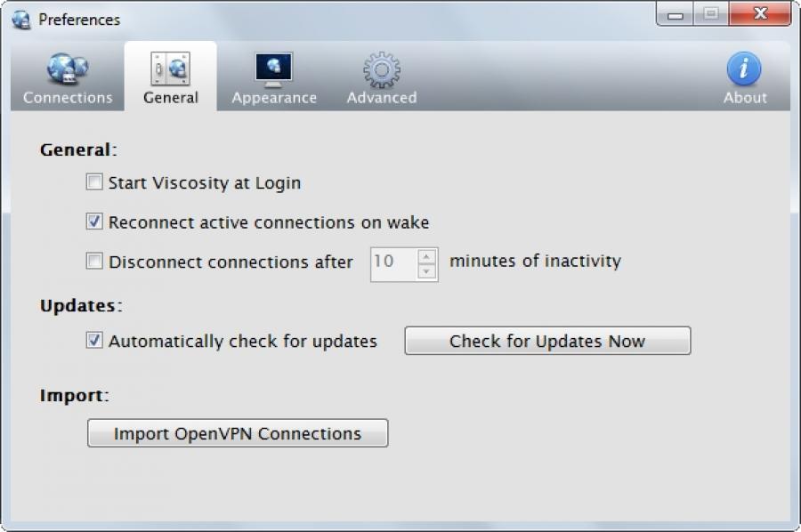This screenshot has width=801, height=532.
Task: Click the blue About info icon
Action: tap(744, 69)
